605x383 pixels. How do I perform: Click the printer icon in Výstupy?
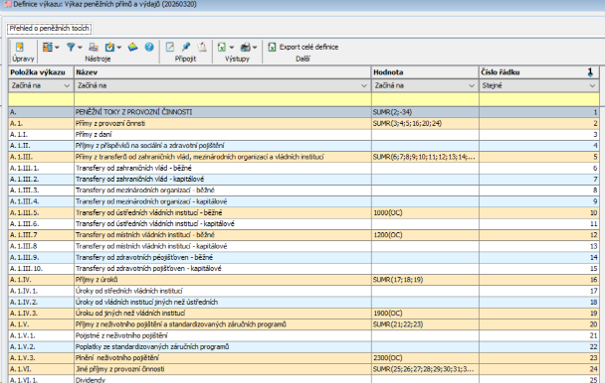tap(245, 47)
